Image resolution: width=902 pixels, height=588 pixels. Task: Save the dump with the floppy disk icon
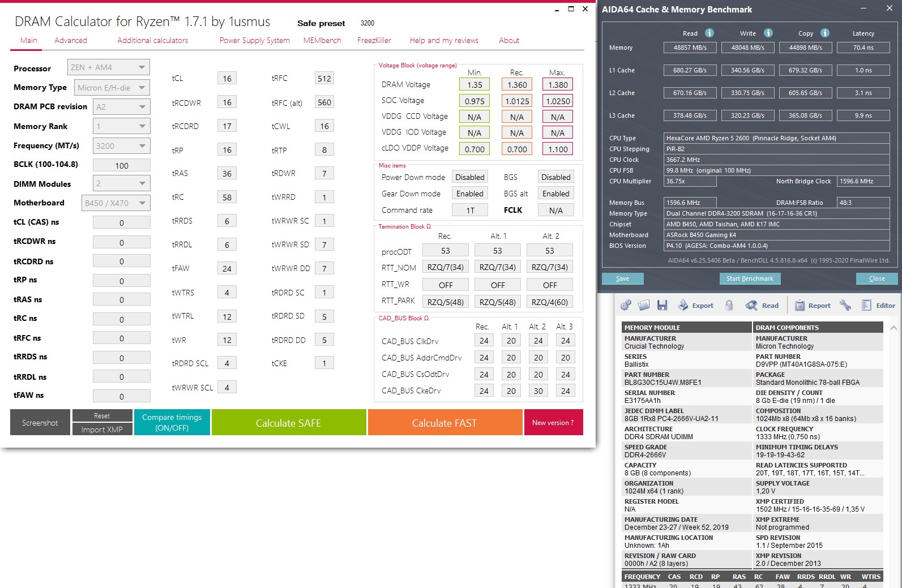[x=662, y=306]
